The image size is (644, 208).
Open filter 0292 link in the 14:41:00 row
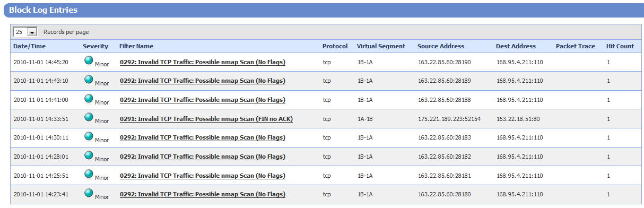[202, 100]
